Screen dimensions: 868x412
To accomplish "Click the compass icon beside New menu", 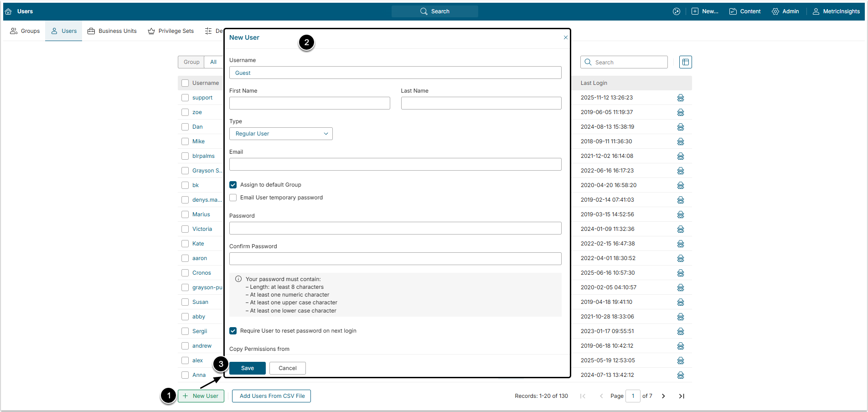I will pos(677,11).
